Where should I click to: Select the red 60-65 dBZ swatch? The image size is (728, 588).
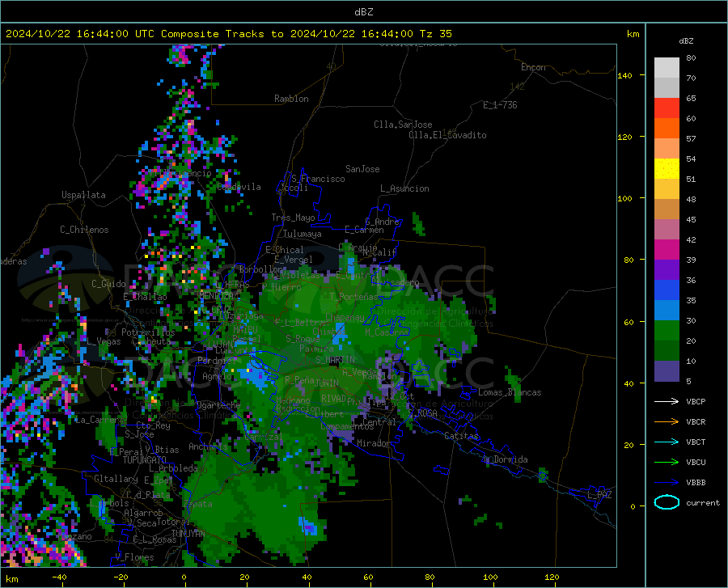[x=667, y=108]
